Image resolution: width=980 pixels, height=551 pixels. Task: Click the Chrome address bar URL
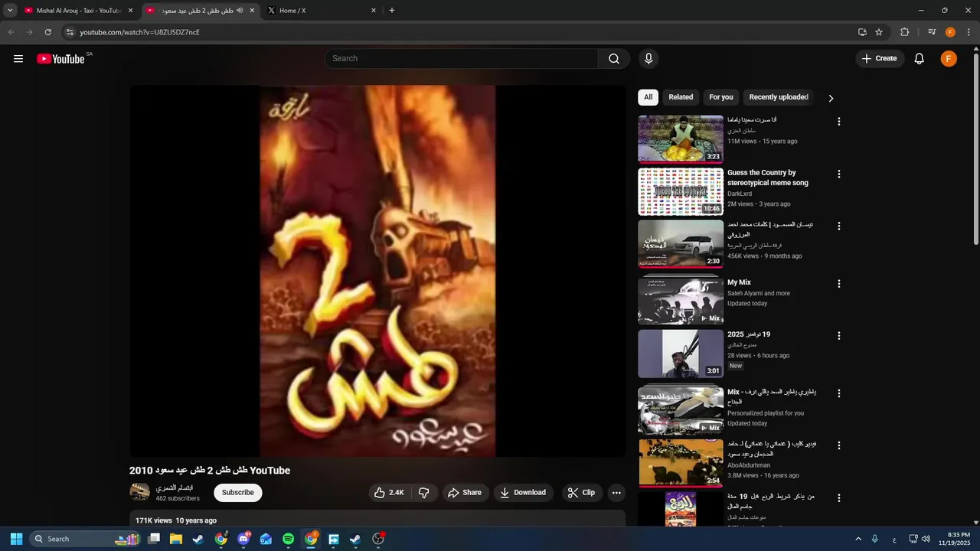tap(140, 32)
